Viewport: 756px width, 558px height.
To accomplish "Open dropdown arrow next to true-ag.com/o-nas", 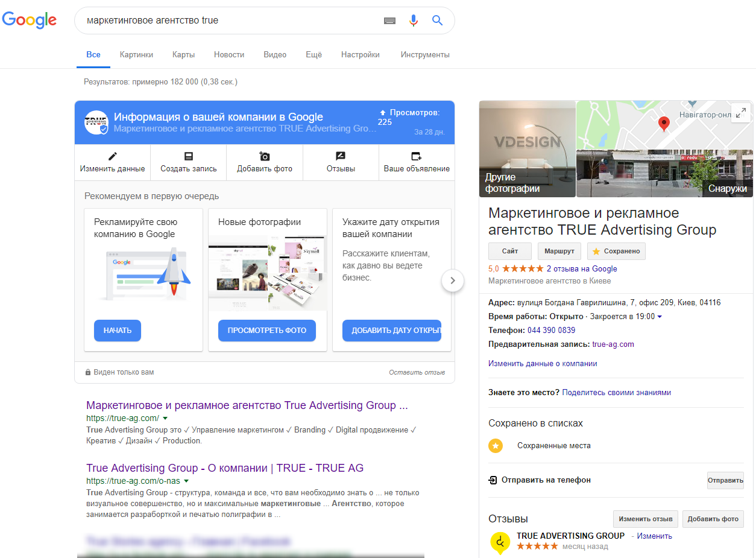I will (186, 481).
